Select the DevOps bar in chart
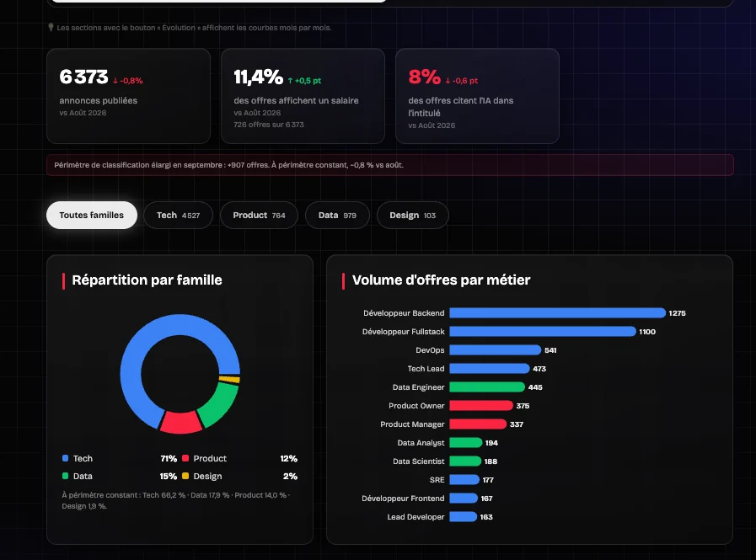756x560 pixels. (496, 349)
